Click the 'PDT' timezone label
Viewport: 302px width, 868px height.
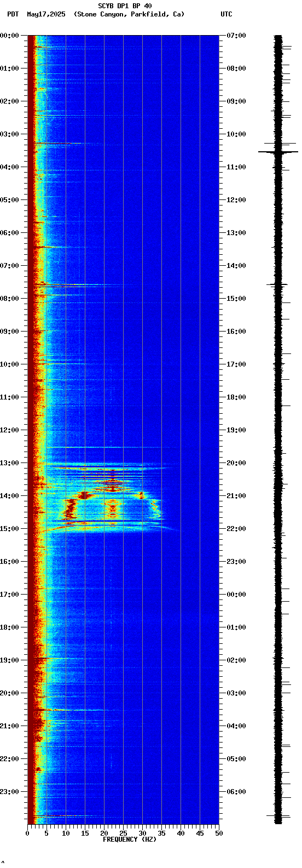tap(13, 14)
